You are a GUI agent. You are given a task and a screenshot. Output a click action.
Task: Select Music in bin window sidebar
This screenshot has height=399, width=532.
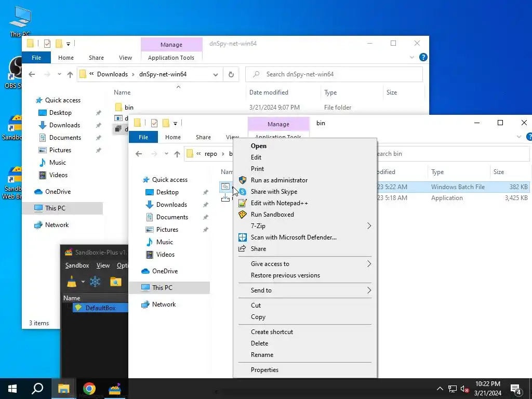pos(165,242)
